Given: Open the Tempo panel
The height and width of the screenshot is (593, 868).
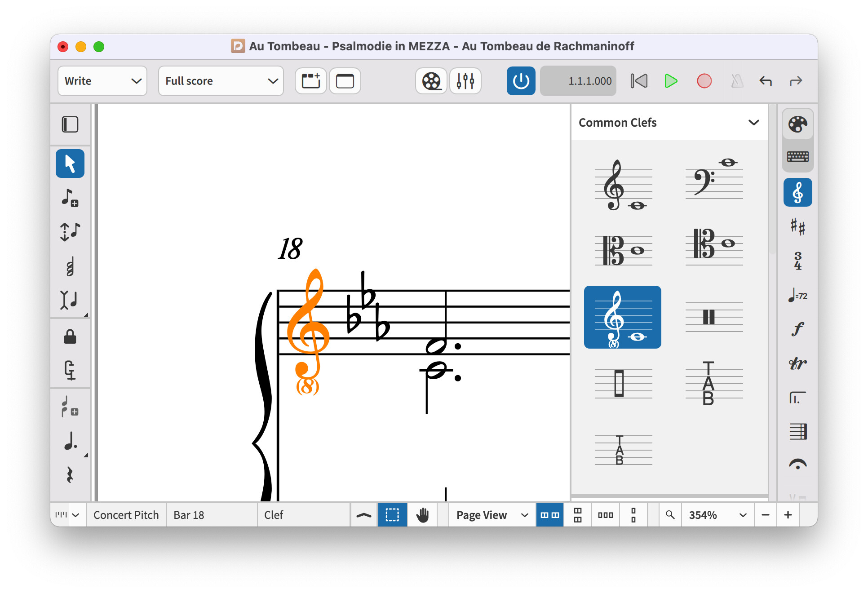Looking at the screenshot, I should coord(797,296).
